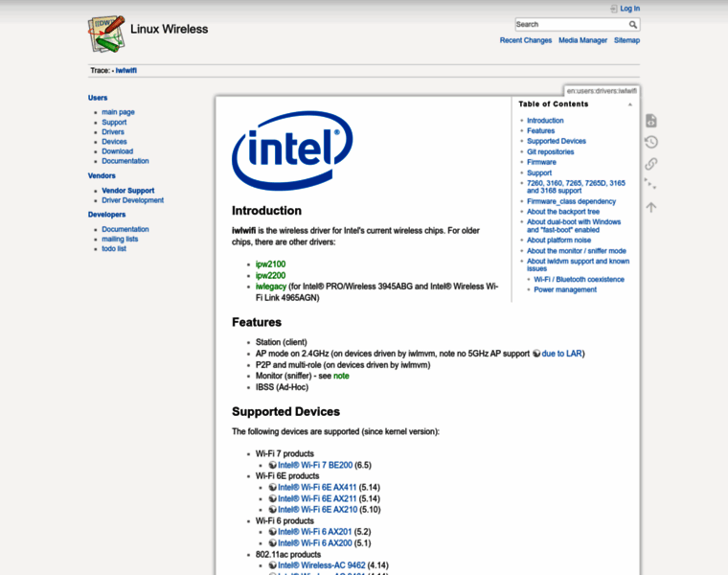The image size is (728, 575).
Task: Jump to Firmware in contents
Action: 541,162
